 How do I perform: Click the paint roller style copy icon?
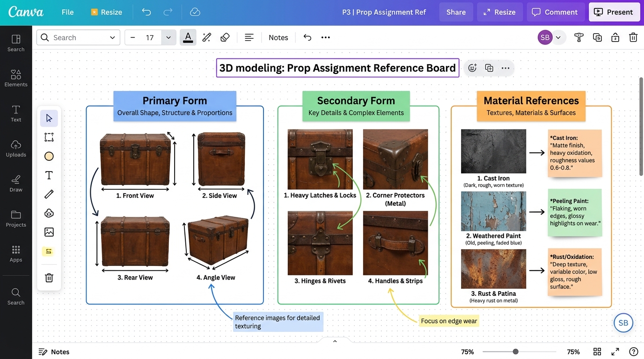tap(579, 37)
